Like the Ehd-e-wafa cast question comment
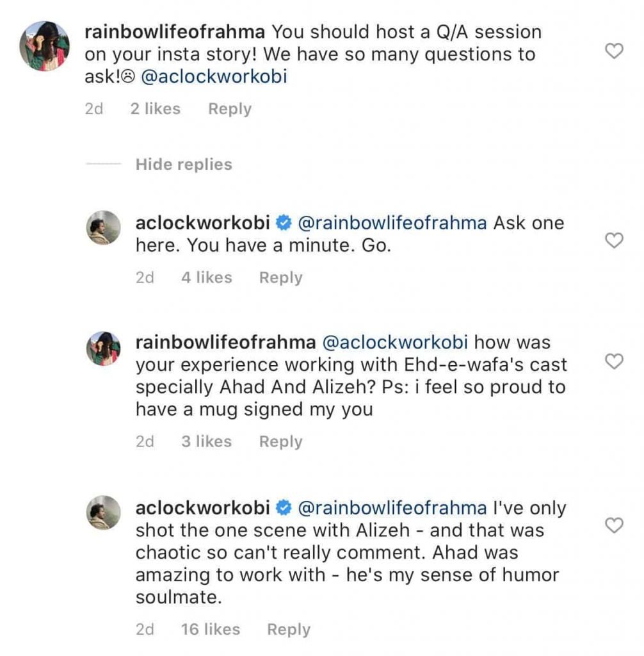Viewport: 644px width, 656px height. click(x=614, y=362)
